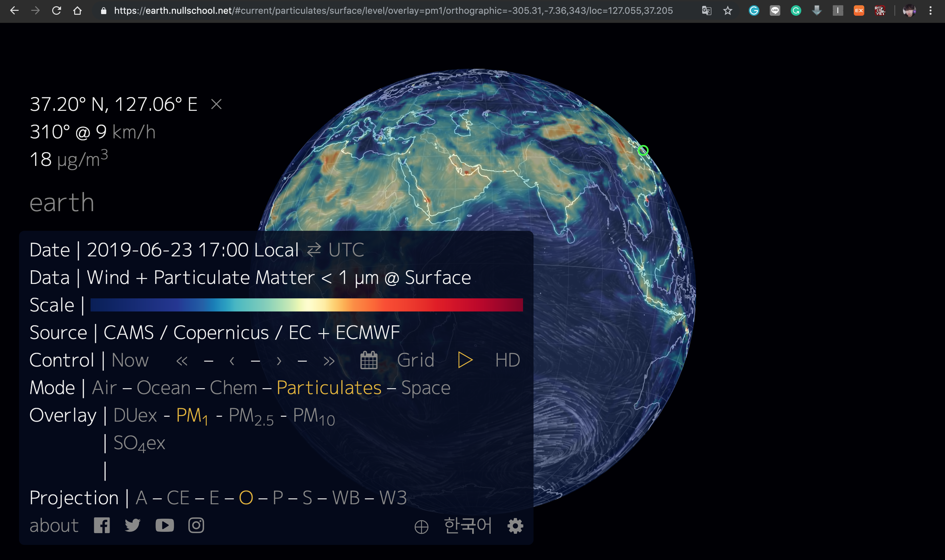945x560 pixels.
Task: Open the settings gear icon
Action: click(x=515, y=526)
